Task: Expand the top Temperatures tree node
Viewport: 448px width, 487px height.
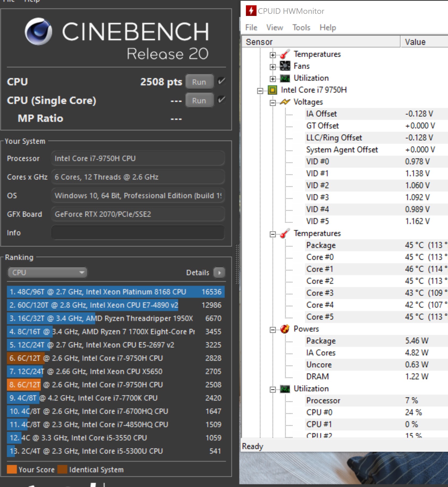Action: click(272, 55)
